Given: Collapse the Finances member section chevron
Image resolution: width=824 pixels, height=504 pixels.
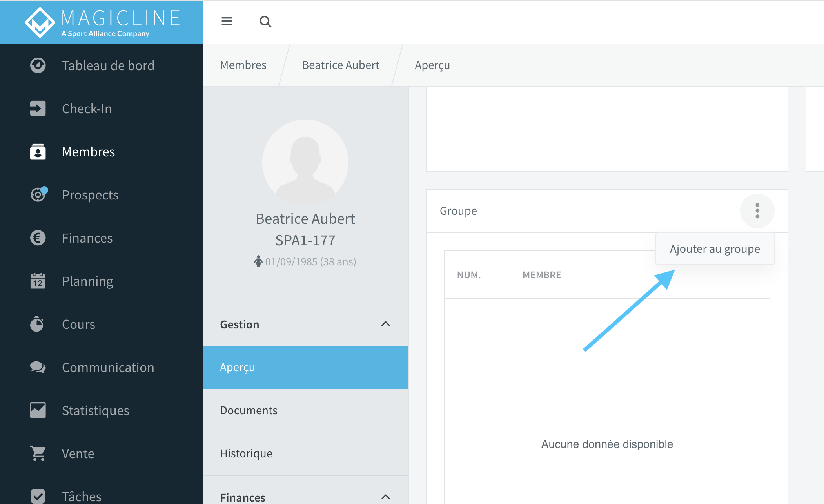Looking at the screenshot, I should 386,497.
